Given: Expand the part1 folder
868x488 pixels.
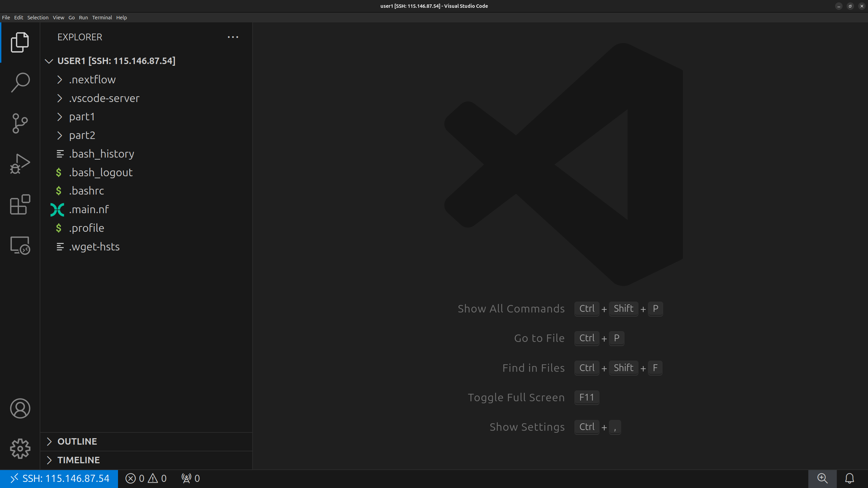Looking at the screenshot, I should coord(82,117).
